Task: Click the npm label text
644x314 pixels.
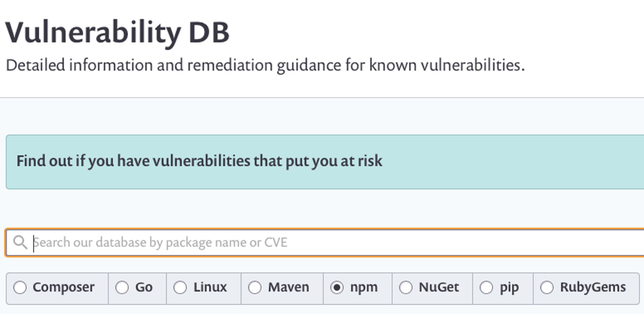Action: pyautogui.click(x=364, y=288)
